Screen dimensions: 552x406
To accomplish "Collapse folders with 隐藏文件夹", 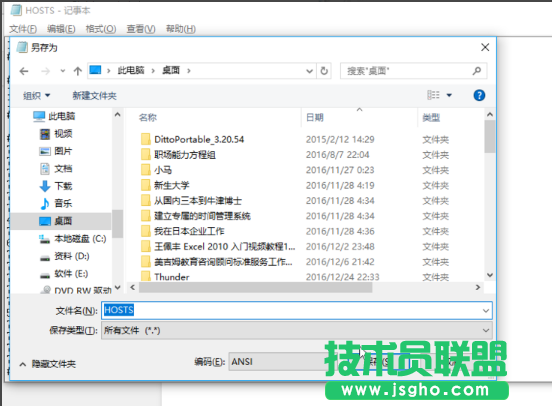I will click(48, 364).
